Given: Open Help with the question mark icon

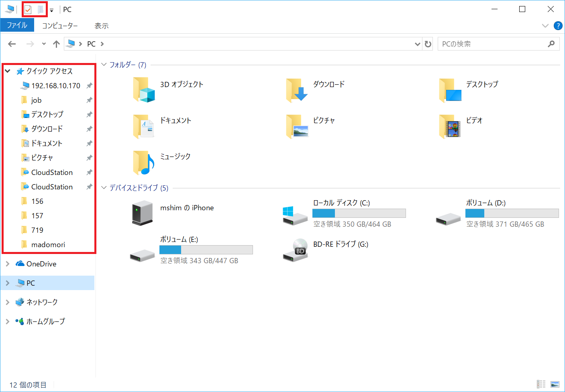Looking at the screenshot, I should point(558,26).
